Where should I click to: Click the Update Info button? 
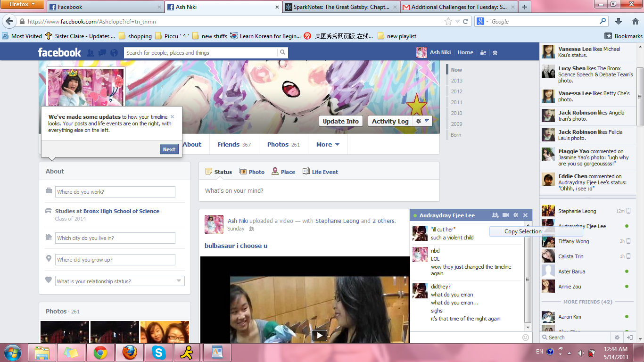tap(340, 121)
